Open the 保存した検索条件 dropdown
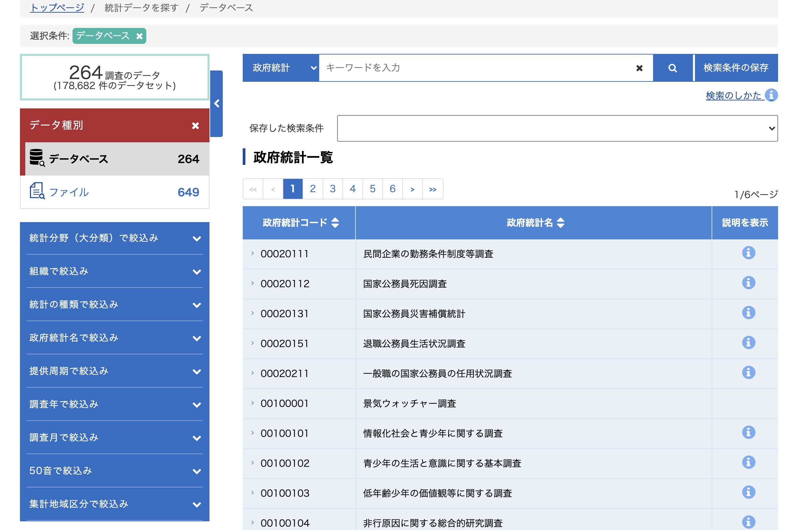The image size is (812, 530). coord(557,128)
